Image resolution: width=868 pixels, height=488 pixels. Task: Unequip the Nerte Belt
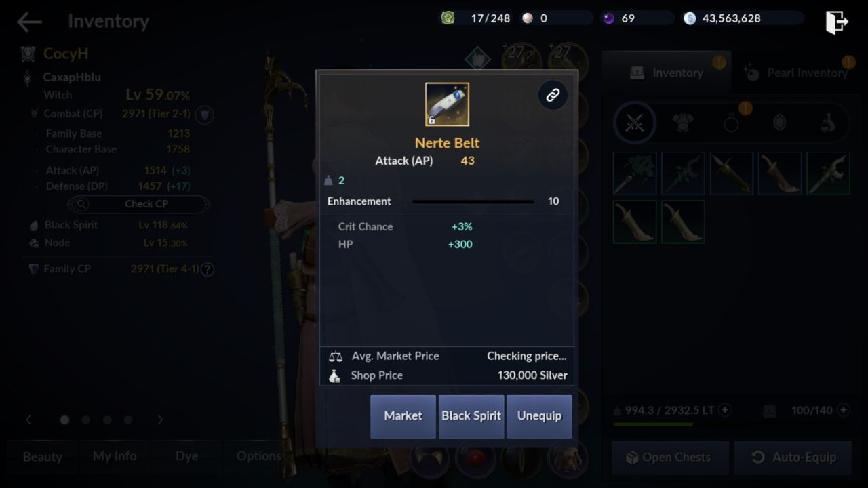coord(539,416)
